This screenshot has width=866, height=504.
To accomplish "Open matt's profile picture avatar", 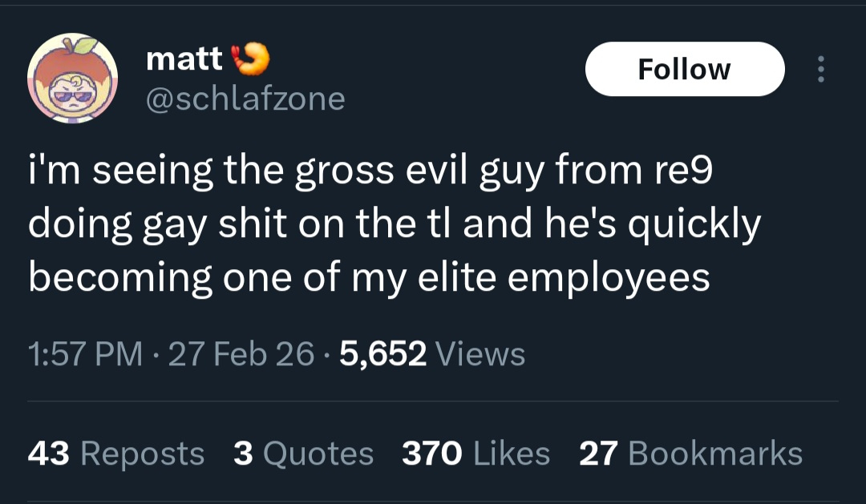I will 73,78.
